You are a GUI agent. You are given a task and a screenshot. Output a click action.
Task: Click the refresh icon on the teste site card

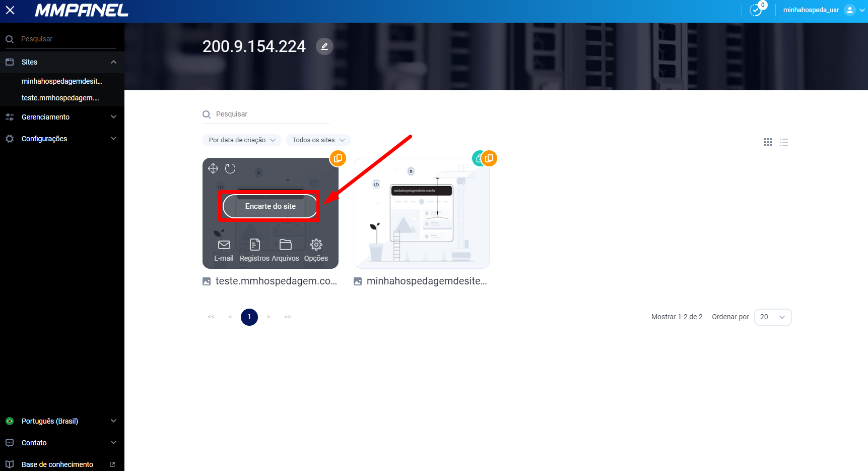[230, 168]
